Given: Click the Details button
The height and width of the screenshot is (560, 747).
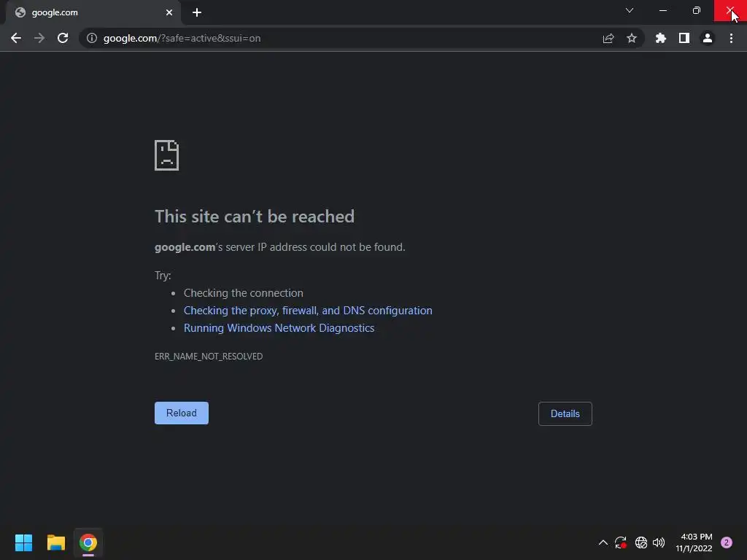Looking at the screenshot, I should 565,414.
